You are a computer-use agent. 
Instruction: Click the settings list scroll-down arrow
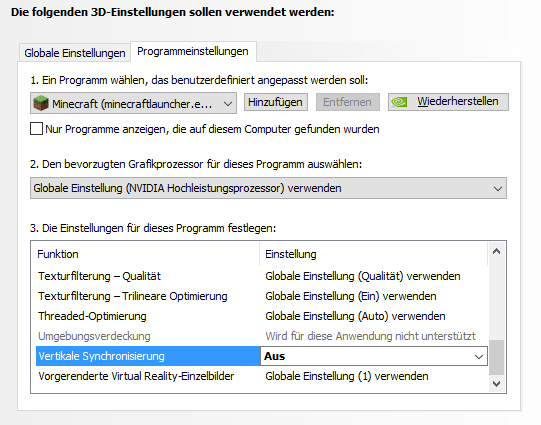pos(496,384)
